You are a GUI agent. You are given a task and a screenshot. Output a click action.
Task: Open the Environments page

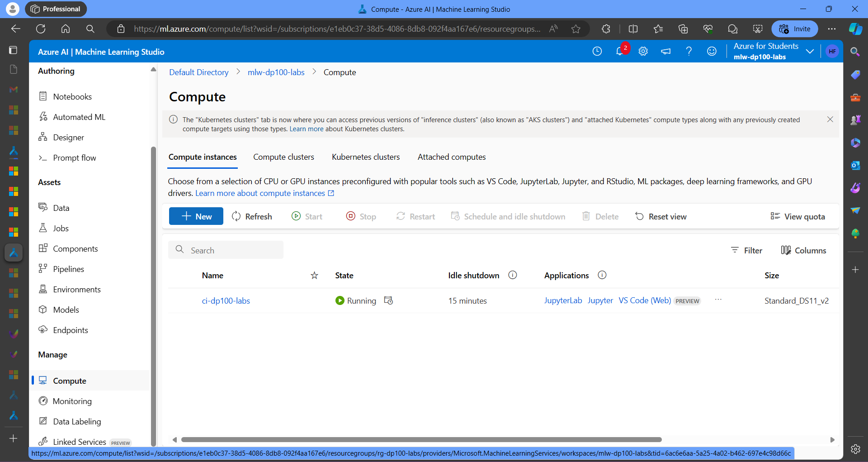coord(70,289)
